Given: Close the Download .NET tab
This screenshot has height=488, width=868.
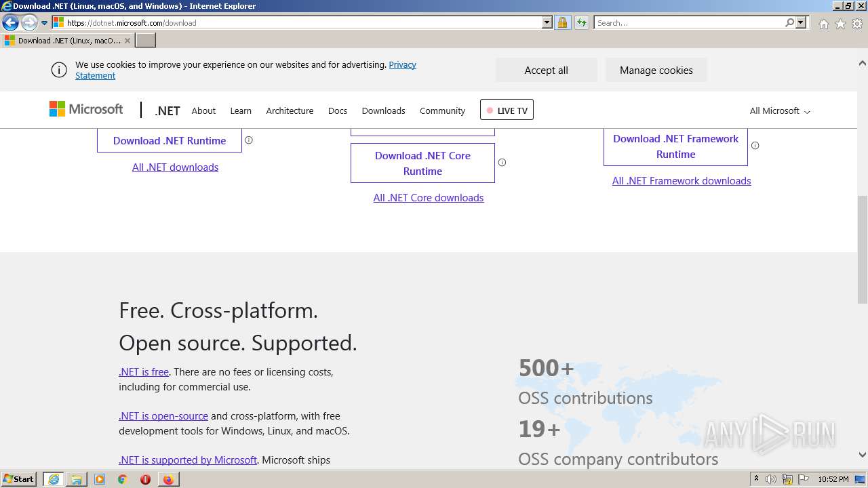Looking at the screenshot, I should click(x=127, y=41).
